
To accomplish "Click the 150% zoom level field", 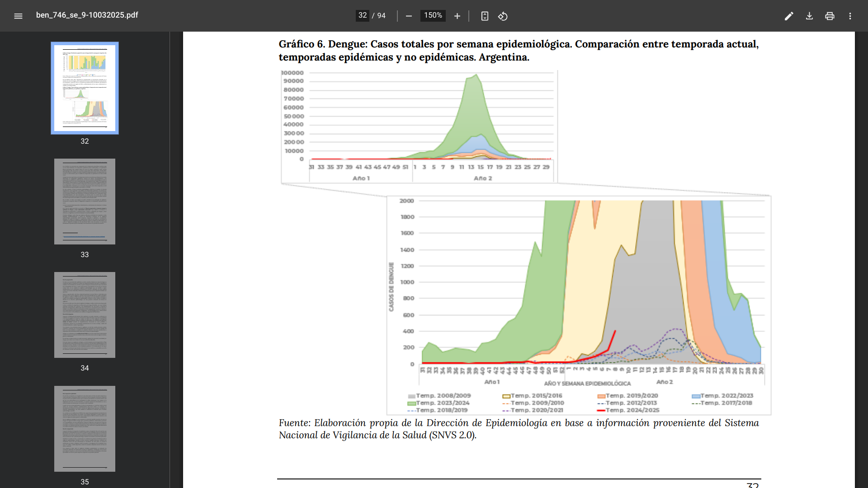I will pos(433,16).
